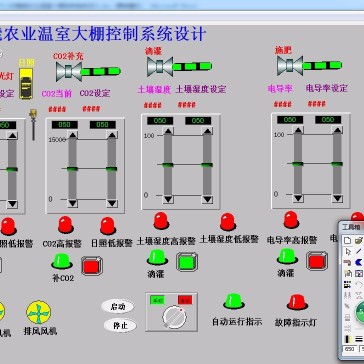Click the 电导率设定 slider handle
Image resolution: width=364 pixels, height=364 pixels.
click(337, 164)
